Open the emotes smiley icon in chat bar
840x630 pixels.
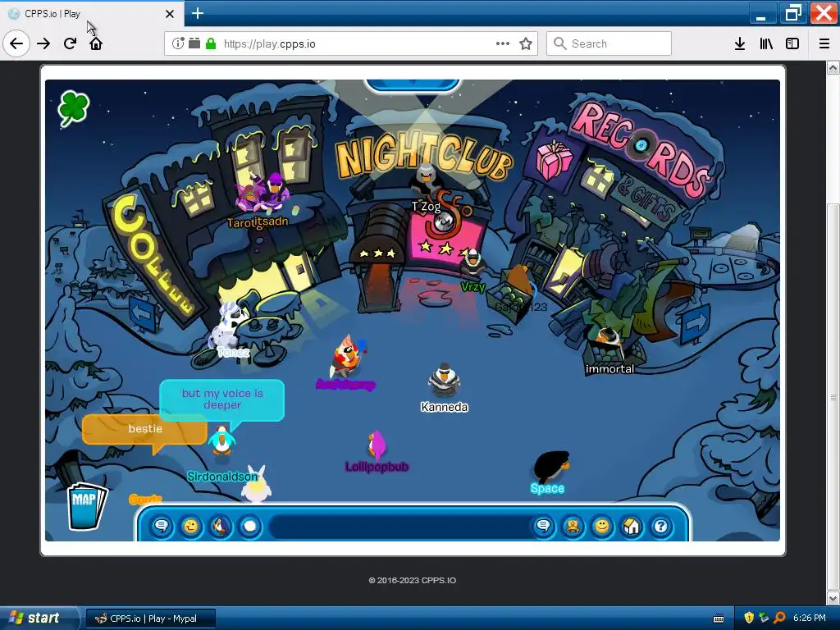coord(190,527)
